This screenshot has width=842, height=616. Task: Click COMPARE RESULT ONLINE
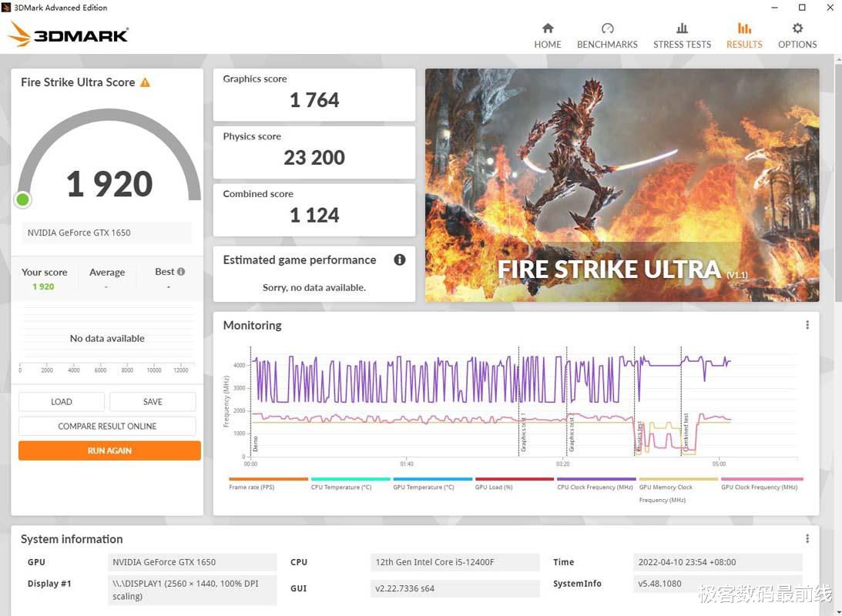(x=107, y=426)
